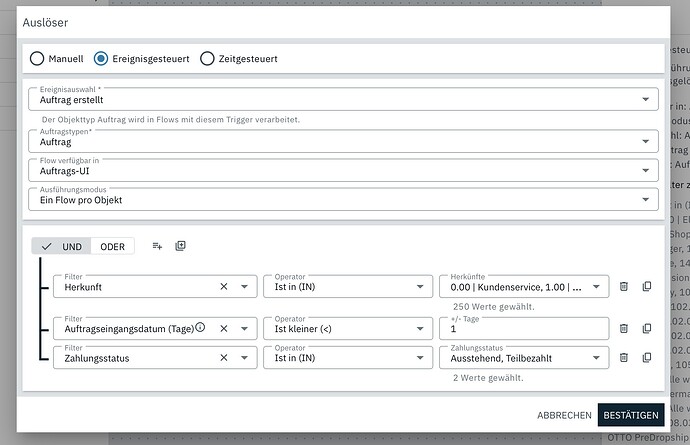Click the text '2 Werte gewählt.'
This screenshot has width=690, height=445.
click(488, 378)
